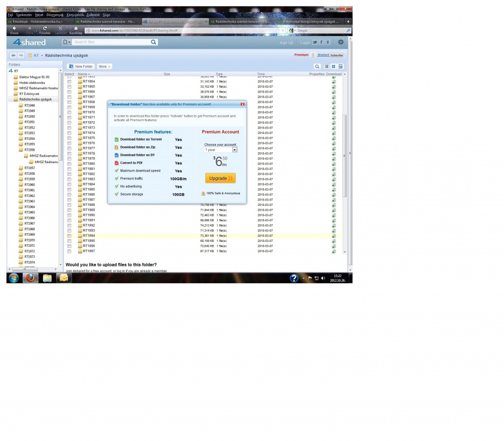Tick the checkbox for RT1964

pos(69,82)
